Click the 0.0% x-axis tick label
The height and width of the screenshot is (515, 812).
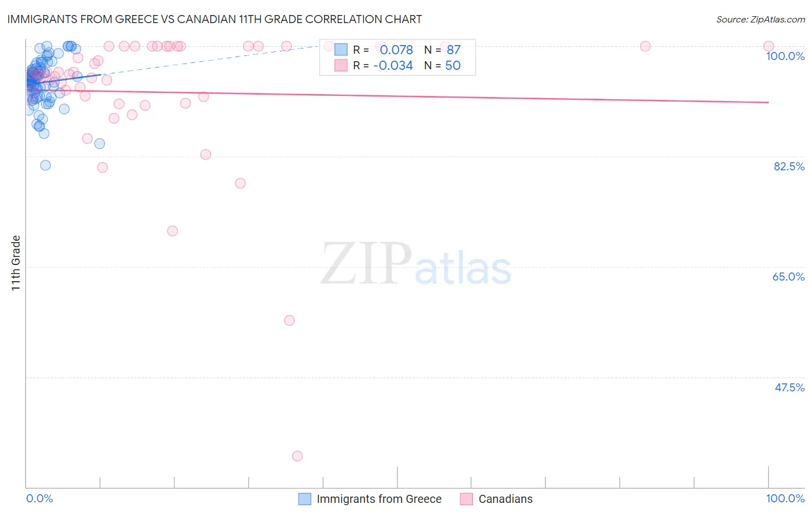[39, 498]
